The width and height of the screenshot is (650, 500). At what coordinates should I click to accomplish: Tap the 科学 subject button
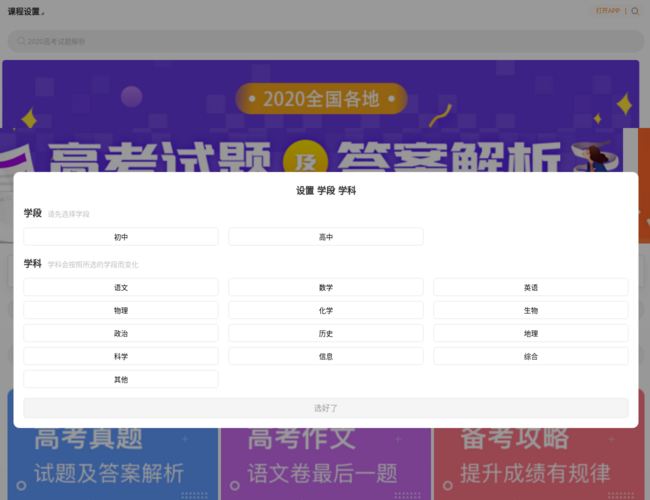121,356
